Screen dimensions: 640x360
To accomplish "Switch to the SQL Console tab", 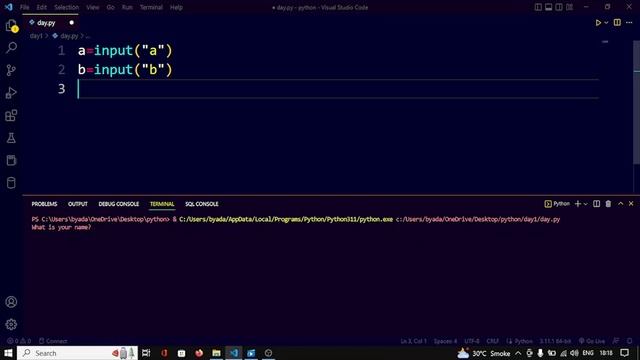I will click(x=202, y=204).
